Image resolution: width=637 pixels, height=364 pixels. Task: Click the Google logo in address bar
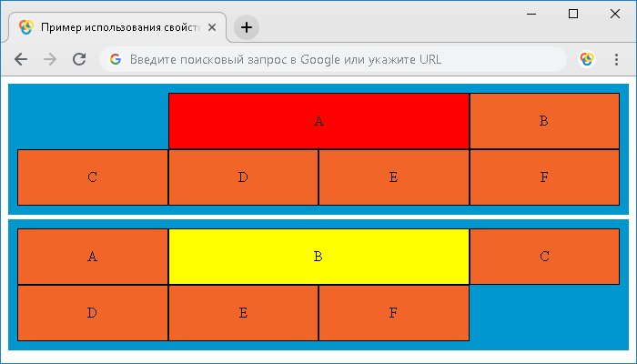[116, 59]
